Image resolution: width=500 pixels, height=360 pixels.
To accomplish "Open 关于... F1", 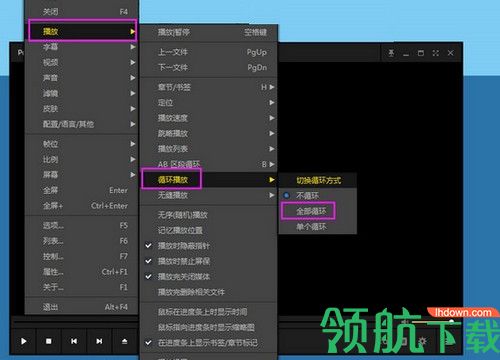I will pyautogui.click(x=82, y=287).
